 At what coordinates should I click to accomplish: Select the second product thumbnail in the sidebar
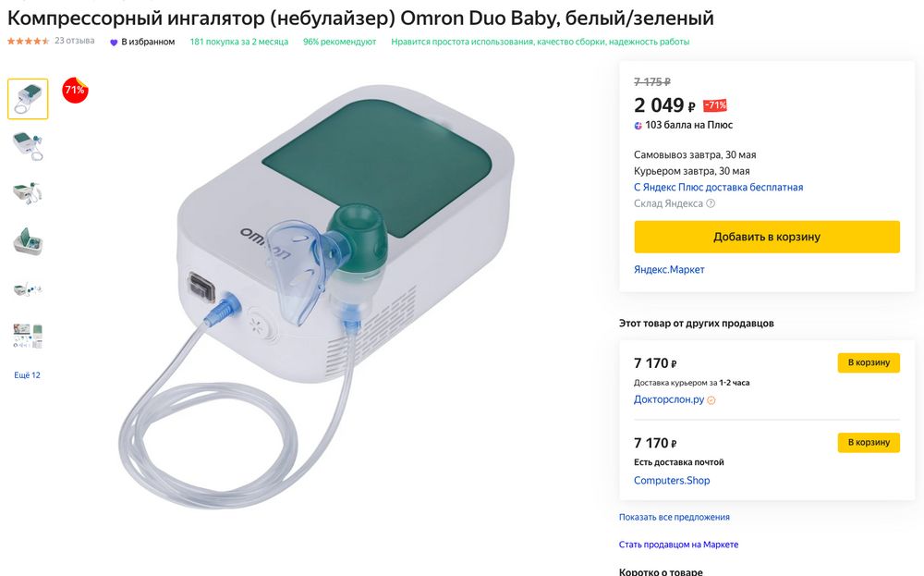pyautogui.click(x=28, y=144)
